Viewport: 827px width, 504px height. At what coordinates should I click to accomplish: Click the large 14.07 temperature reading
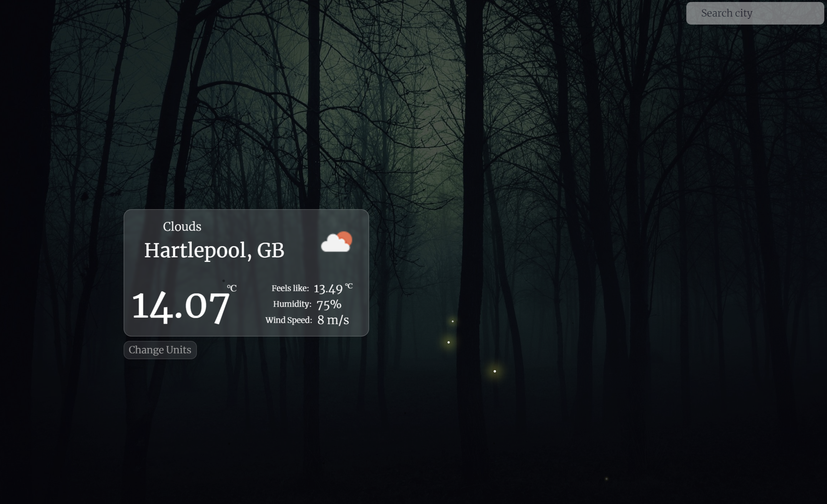pos(181,307)
